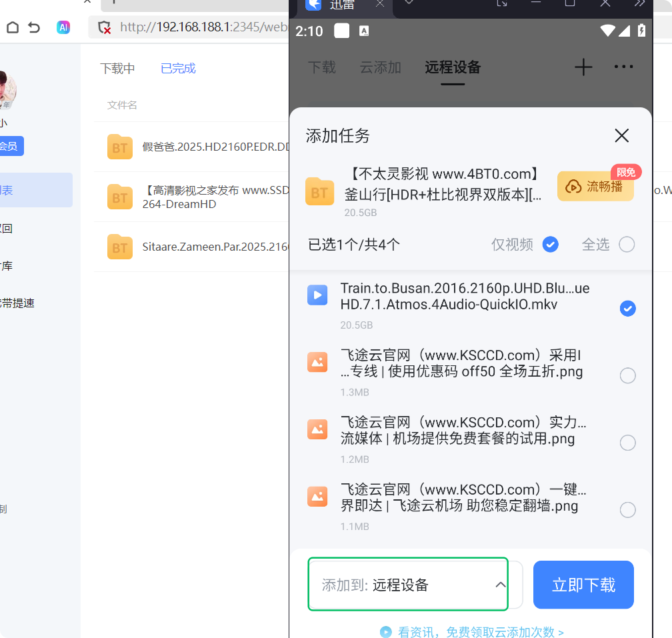Click the browser undo/back arrow icon

(x=34, y=27)
